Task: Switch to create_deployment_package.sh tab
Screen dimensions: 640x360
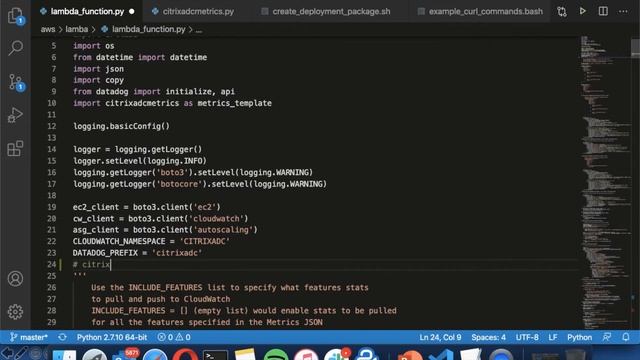Action: 331,11
